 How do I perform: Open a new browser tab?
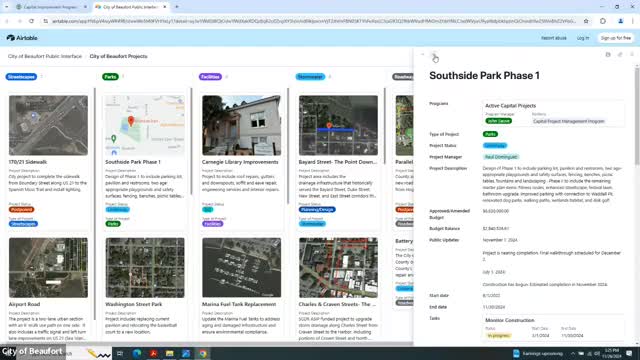click(177, 7)
